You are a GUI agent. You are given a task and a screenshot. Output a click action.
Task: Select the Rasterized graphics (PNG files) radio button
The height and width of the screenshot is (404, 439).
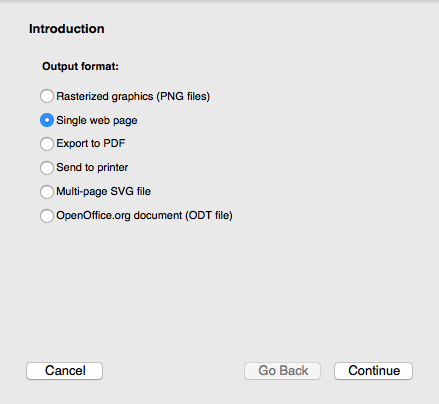[x=47, y=96]
